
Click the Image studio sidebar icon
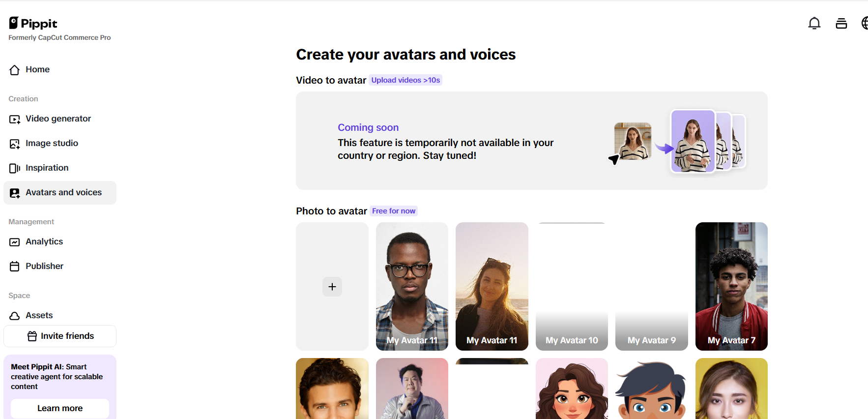(15, 144)
